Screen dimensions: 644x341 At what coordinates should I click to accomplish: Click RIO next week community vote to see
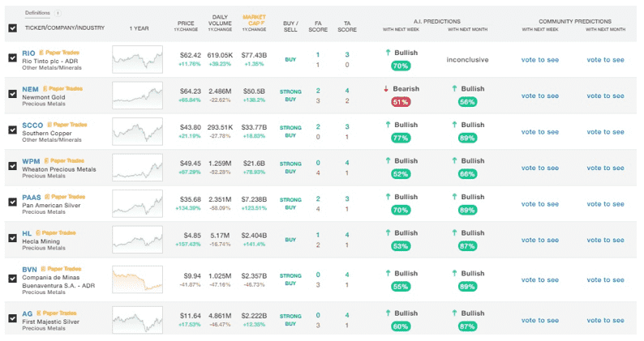click(540, 60)
